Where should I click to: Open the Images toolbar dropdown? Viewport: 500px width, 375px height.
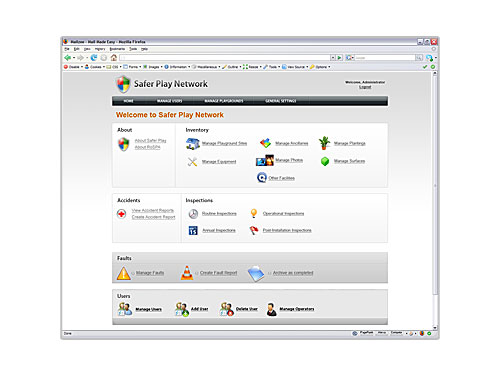click(153, 67)
